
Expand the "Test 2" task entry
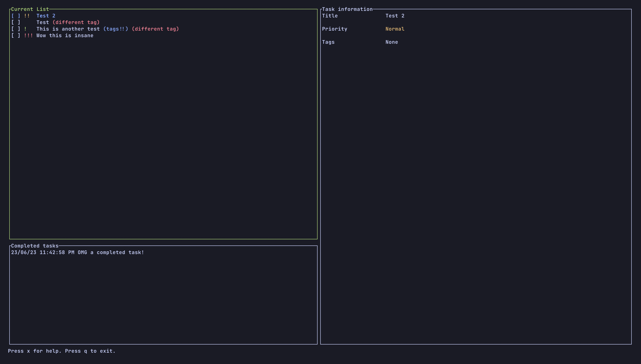pyautogui.click(x=46, y=15)
